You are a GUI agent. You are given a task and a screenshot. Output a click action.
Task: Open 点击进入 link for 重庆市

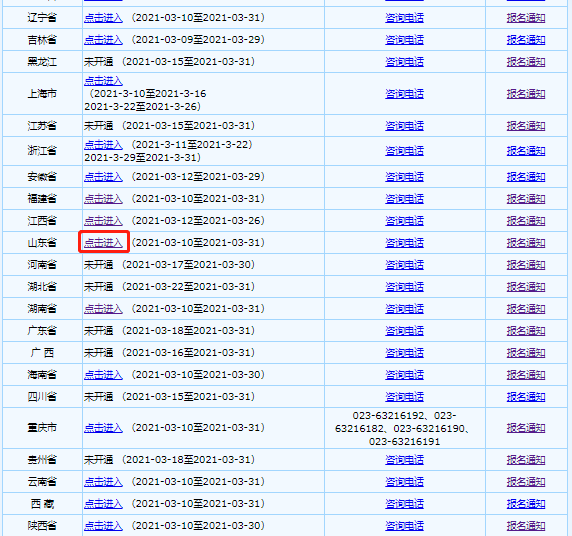point(103,428)
